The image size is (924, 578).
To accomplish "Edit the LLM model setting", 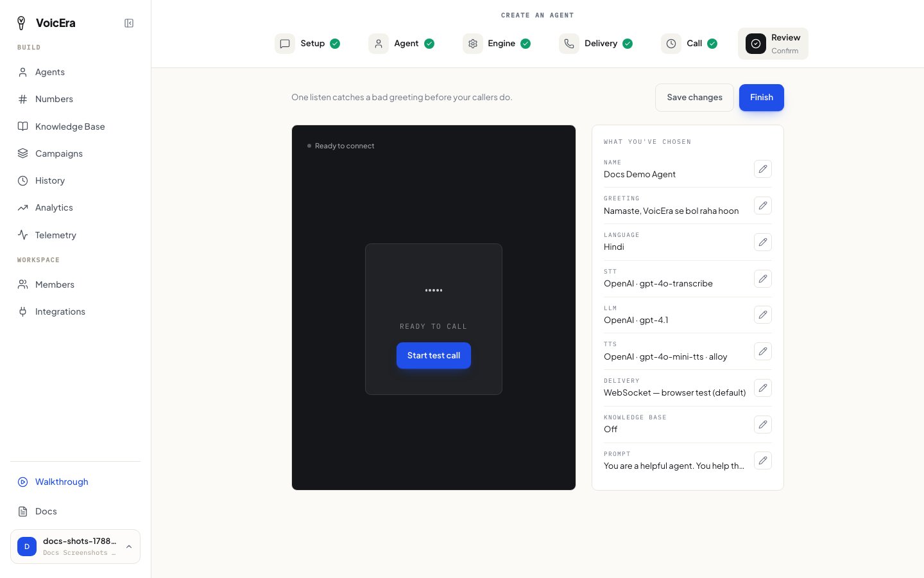I will pyautogui.click(x=763, y=315).
